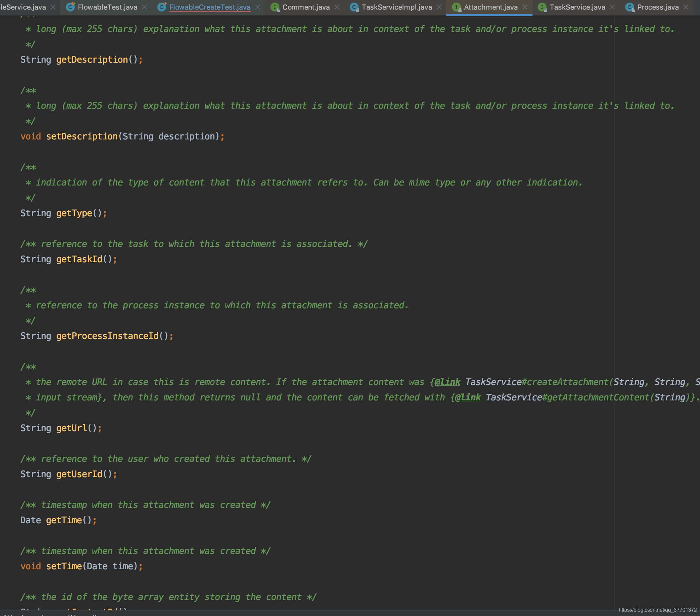Viewport: 700px width, 616px height.
Task: Close the TaskServiceImpl.java editor tab
Action: (439, 7)
